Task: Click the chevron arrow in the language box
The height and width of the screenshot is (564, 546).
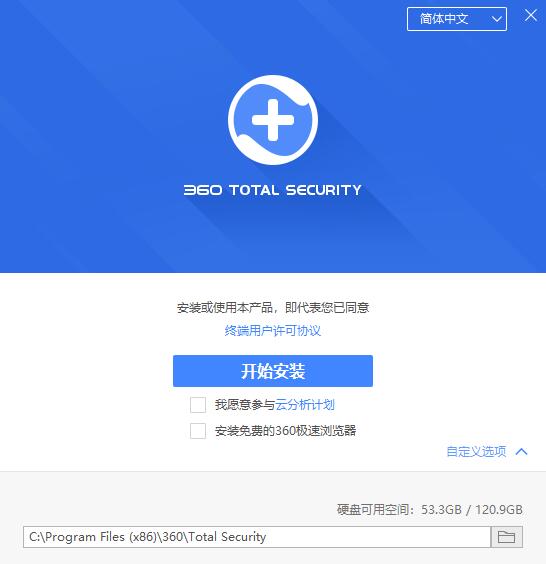Action: pyautogui.click(x=497, y=19)
